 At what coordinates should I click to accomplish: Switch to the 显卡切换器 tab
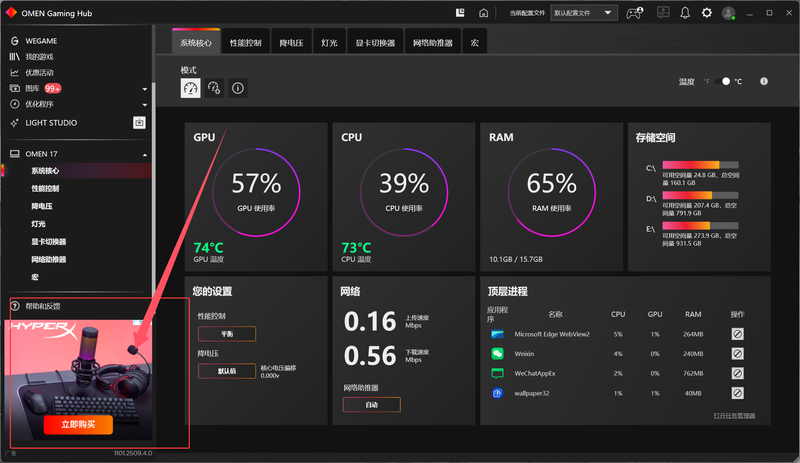[x=375, y=44]
